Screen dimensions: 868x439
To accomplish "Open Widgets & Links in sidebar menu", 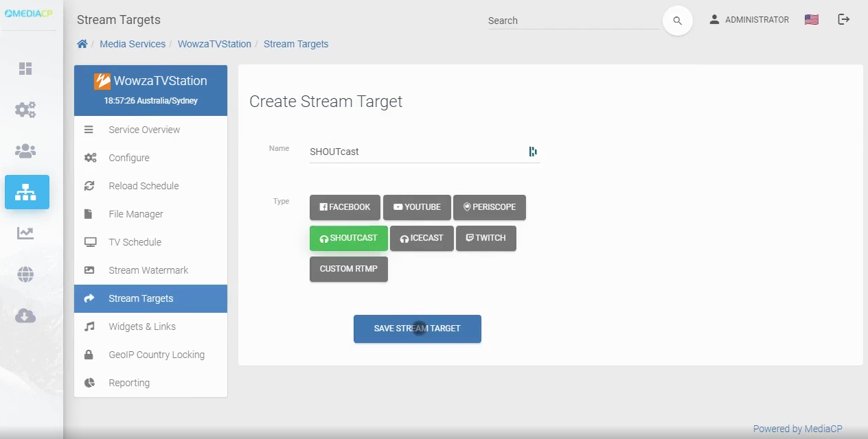I will coord(150,327).
